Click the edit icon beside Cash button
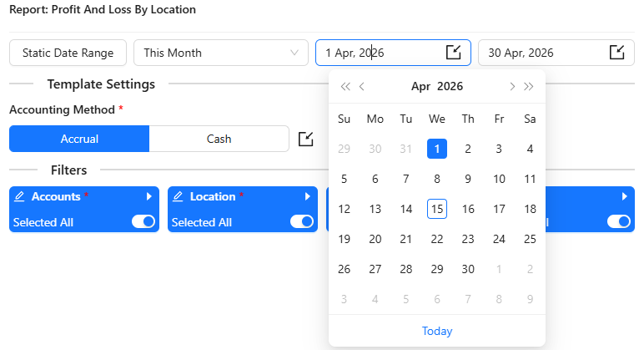 coord(306,139)
